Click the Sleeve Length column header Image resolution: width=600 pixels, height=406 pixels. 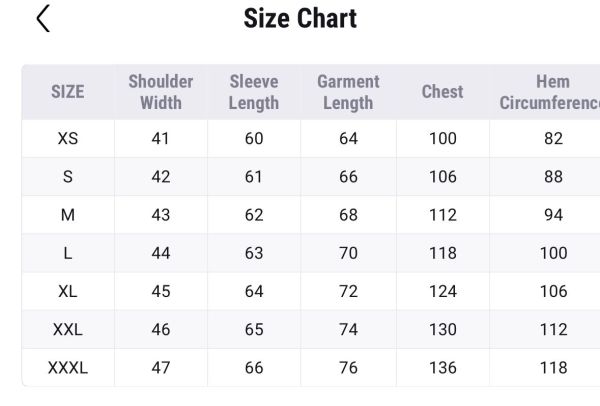(254, 91)
